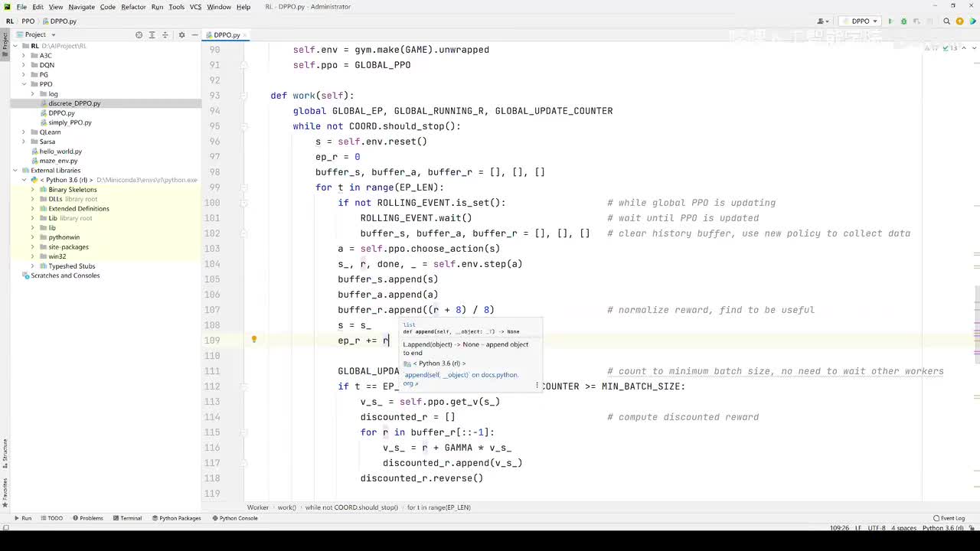Select the DPPO.py editor tab
The image size is (980, 551).
pyautogui.click(x=227, y=35)
